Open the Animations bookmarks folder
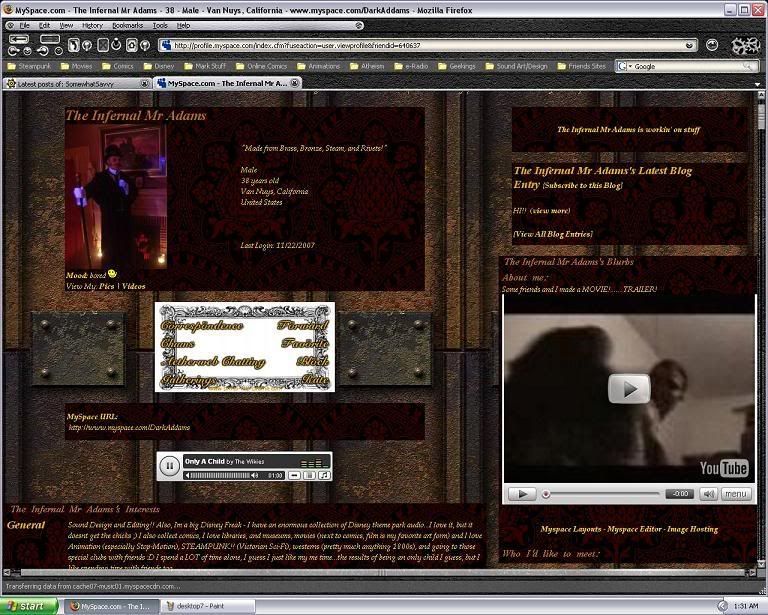The image size is (768, 615). tap(318, 66)
